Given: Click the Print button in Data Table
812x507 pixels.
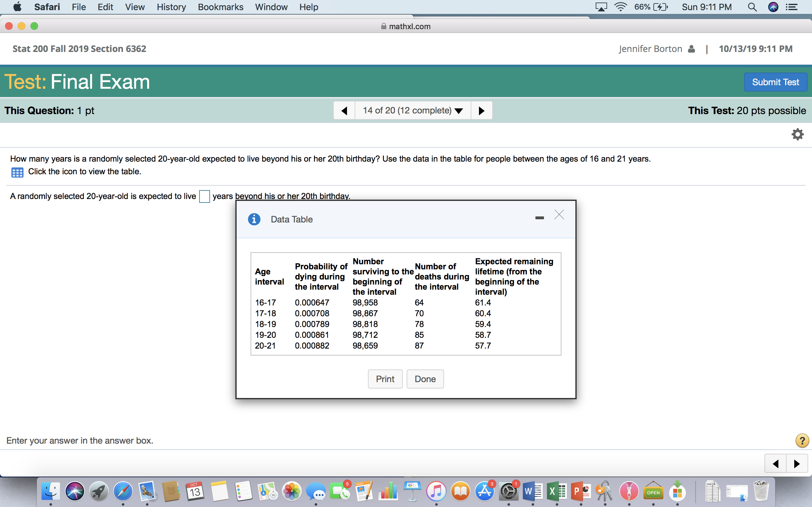Looking at the screenshot, I should click(385, 379).
